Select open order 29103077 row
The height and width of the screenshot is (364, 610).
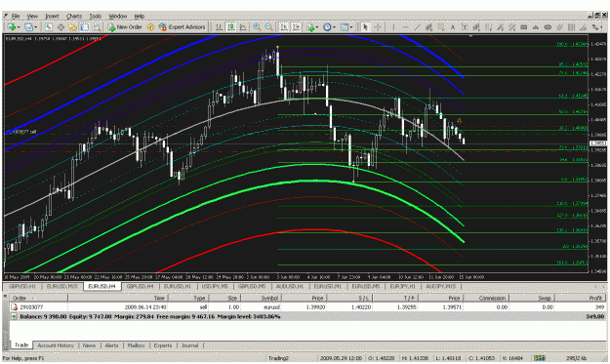[x=308, y=307]
